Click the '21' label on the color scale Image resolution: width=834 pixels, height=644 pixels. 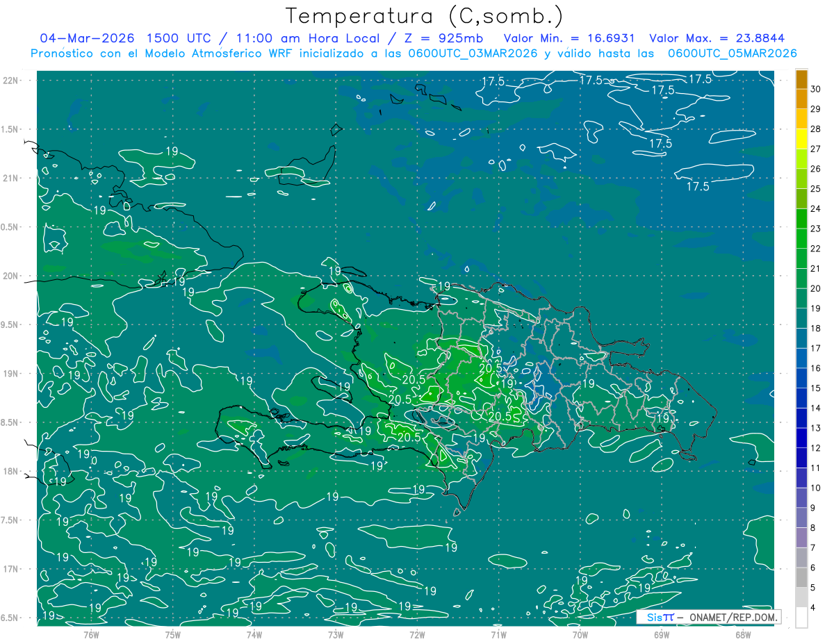[816, 269]
